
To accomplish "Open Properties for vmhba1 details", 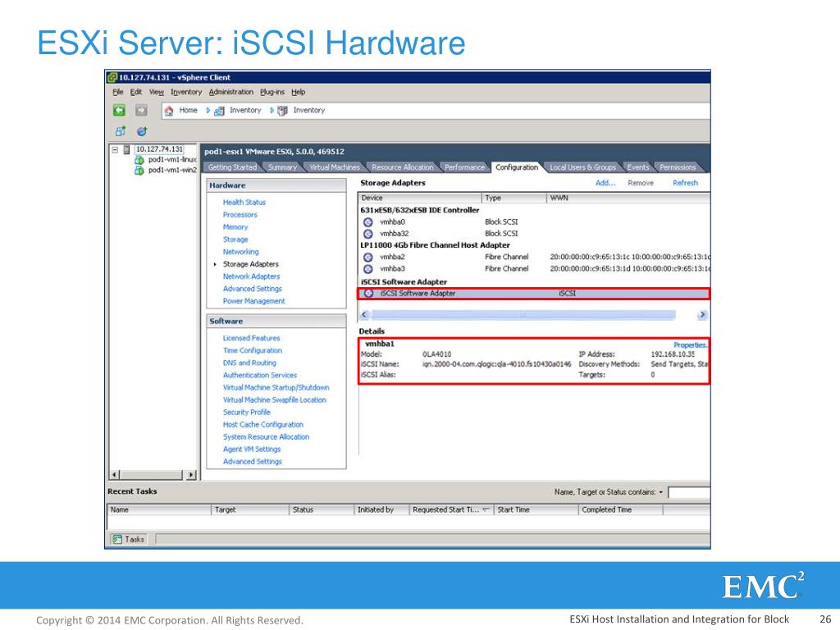I will coord(690,345).
